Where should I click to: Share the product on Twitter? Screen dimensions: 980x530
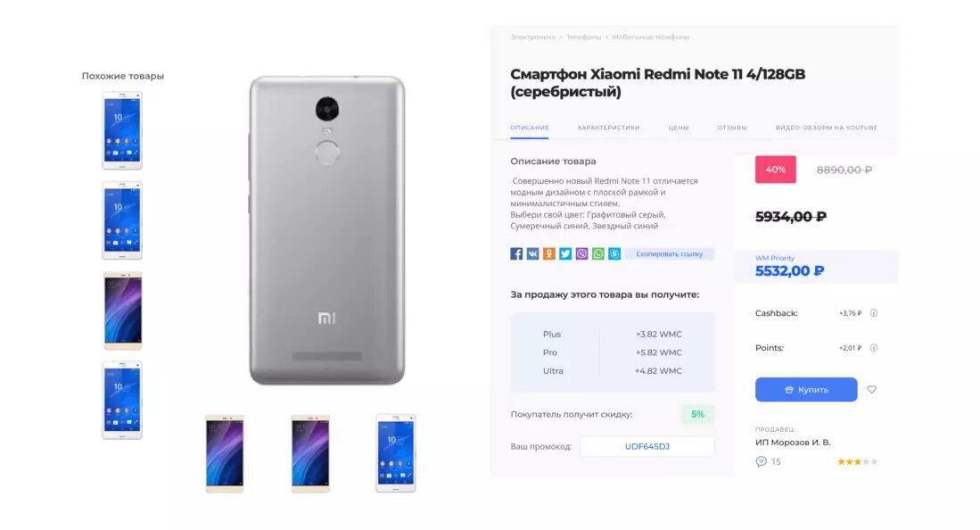[565, 253]
